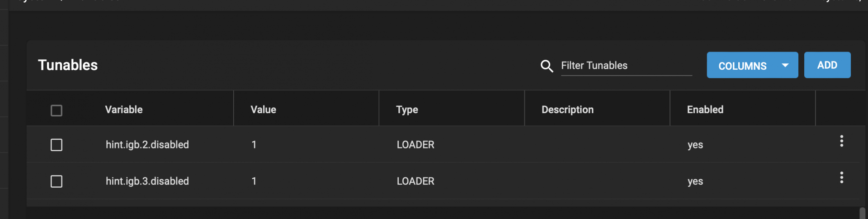This screenshot has width=868, height=219.
Task: Sort by the Variable column header
Action: [124, 109]
